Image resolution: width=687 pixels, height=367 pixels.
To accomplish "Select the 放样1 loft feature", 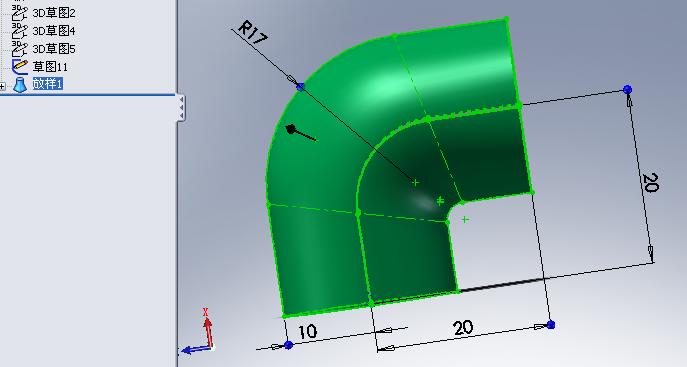I will tap(48, 84).
